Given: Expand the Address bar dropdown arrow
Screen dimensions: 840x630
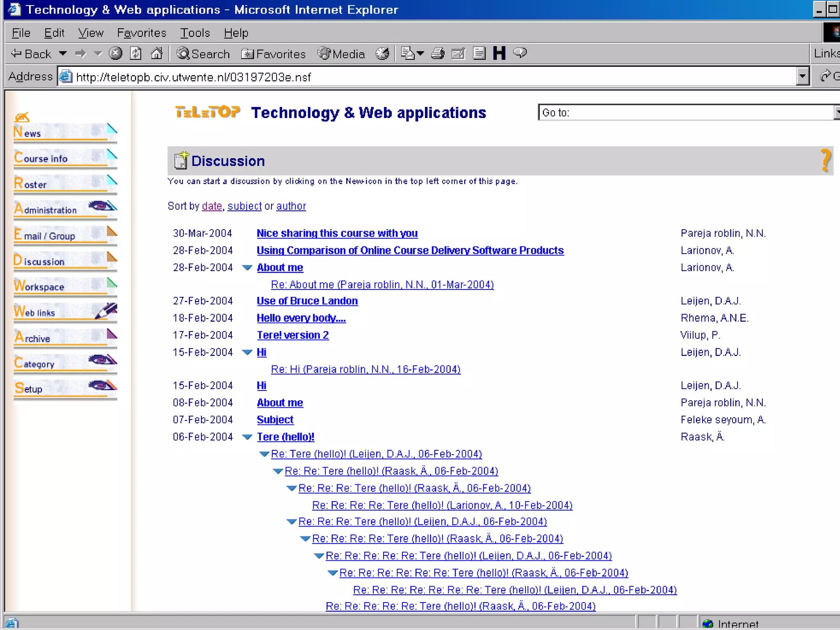Looking at the screenshot, I should click(802, 77).
